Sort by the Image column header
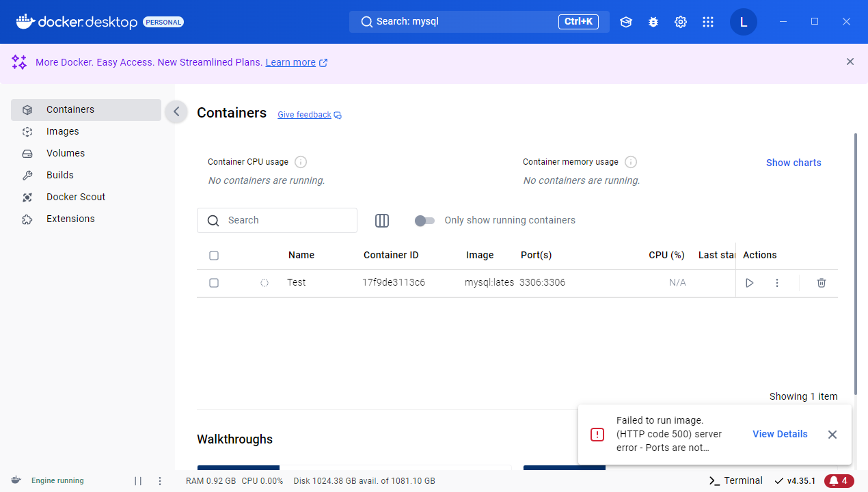Viewport: 868px width, 492px height. (x=480, y=256)
